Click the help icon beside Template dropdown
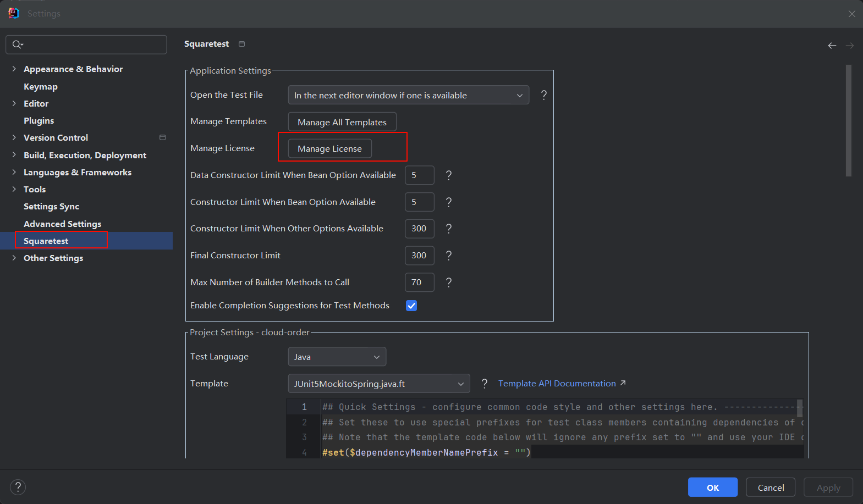 tap(484, 384)
